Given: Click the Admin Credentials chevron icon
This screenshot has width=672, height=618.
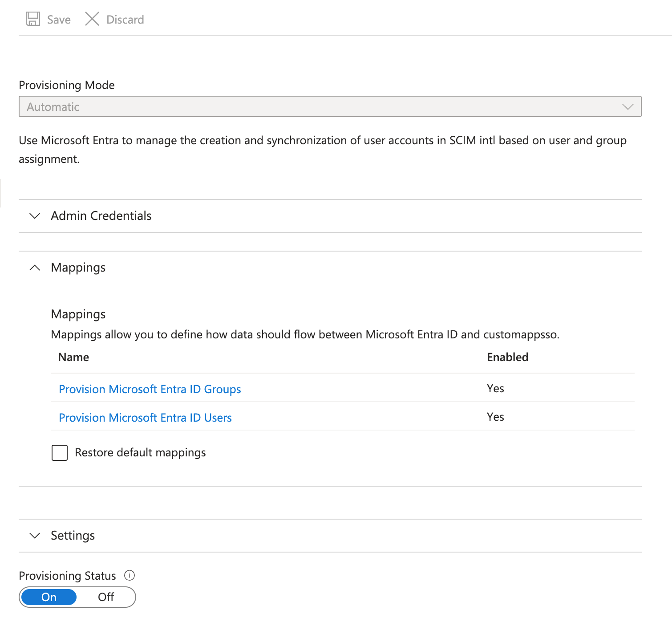Looking at the screenshot, I should 35,216.
